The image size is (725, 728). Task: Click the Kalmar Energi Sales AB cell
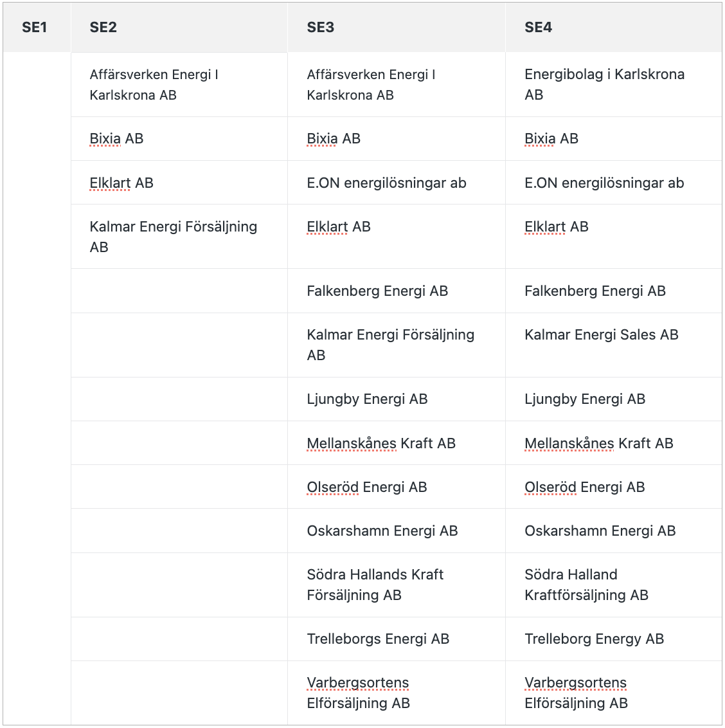(614, 345)
